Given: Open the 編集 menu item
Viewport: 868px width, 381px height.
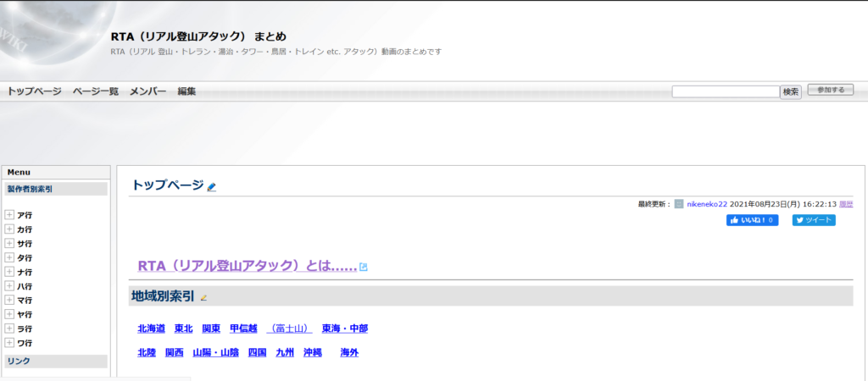Looking at the screenshot, I should coord(186,91).
